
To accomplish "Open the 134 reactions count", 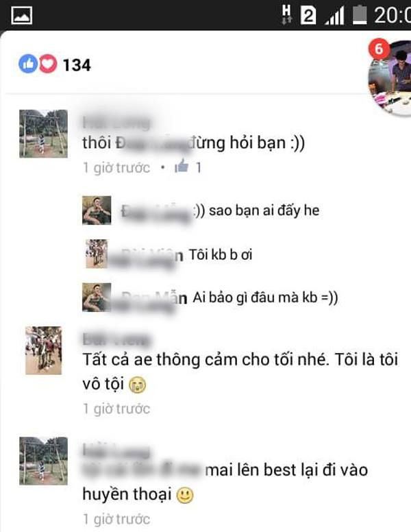I will (77, 65).
